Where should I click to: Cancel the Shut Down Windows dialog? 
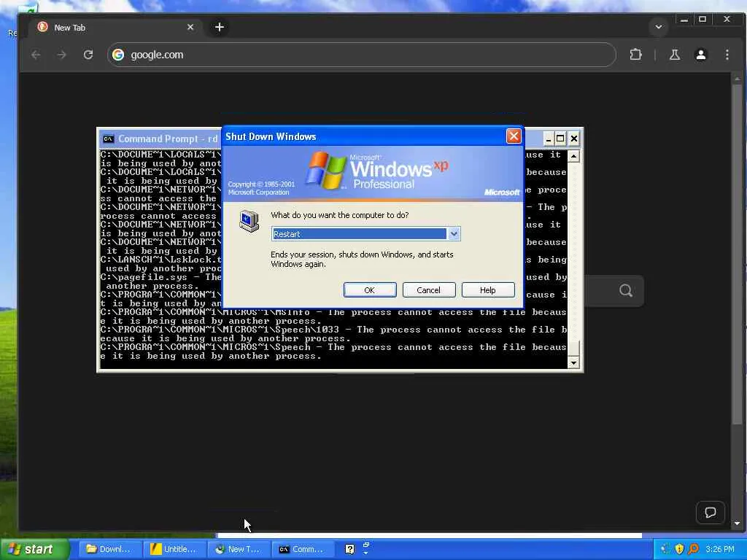click(x=429, y=290)
